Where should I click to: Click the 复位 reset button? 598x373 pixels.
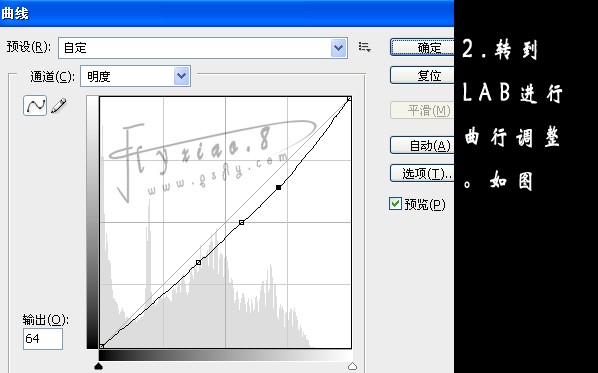tap(422, 76)
